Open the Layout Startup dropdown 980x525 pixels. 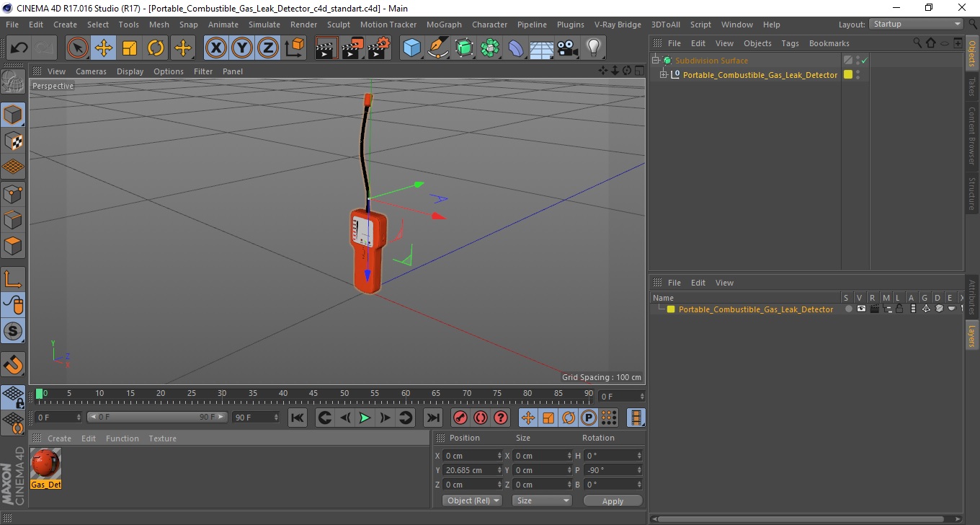(917, 24)
